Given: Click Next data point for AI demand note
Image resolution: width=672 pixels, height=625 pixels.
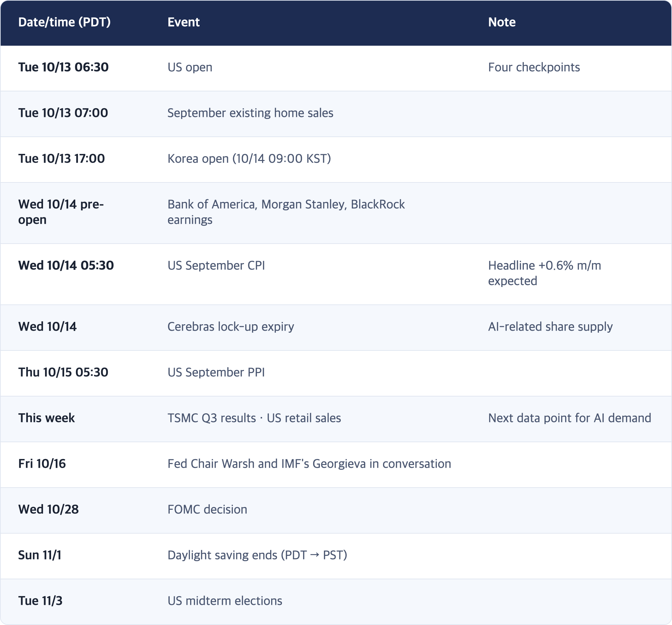Looking at the screenshot, I should tap(569, 418).
